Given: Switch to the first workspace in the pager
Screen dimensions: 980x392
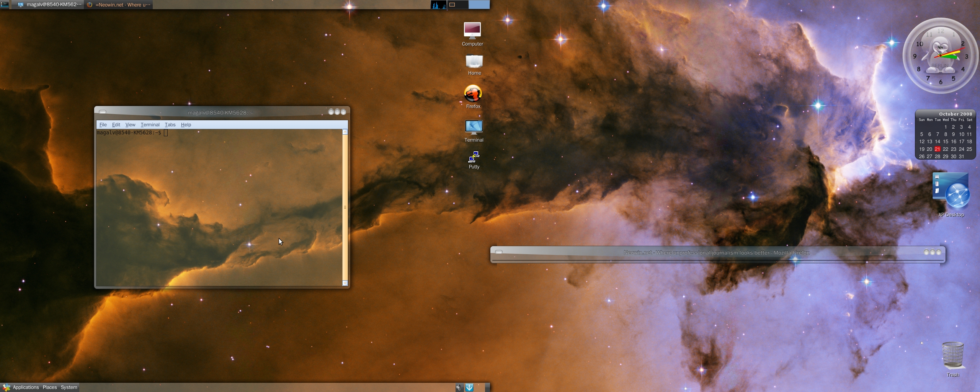Looking at the screenshot, I should tap(458, 5).
